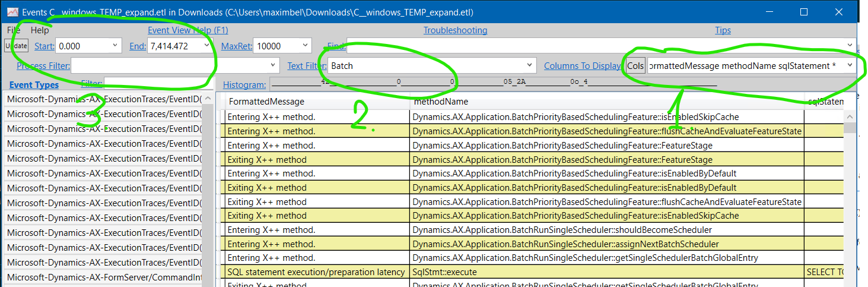This screenshot has height=287, width=868.
Task: Click the Process Filter label link
Action: 43,66
